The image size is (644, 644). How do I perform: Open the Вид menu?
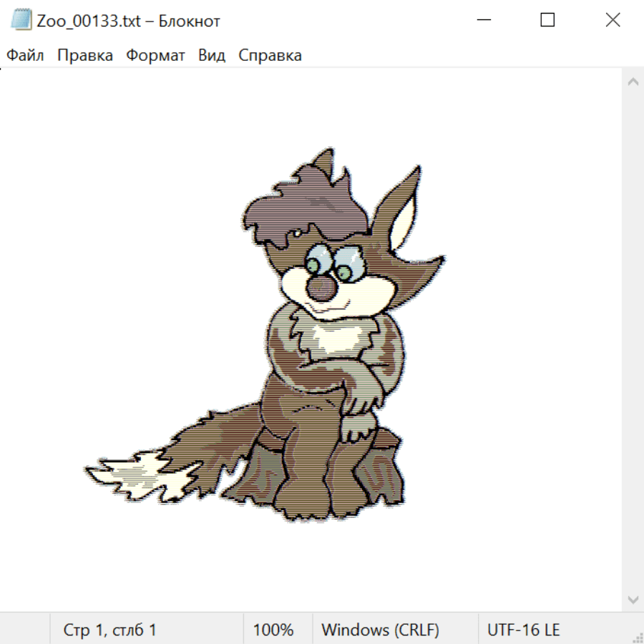[211, 55]
